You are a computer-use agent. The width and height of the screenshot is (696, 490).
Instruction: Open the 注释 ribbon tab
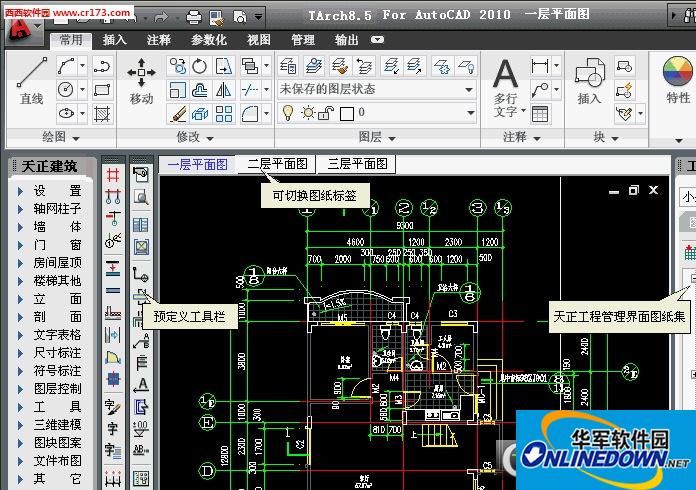click(x=158, y=40)
